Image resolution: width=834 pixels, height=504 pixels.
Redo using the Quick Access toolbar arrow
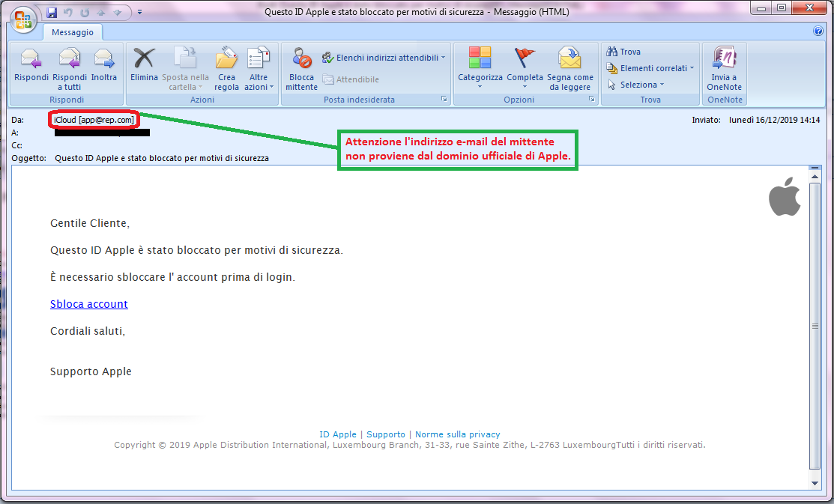(85, 12)
